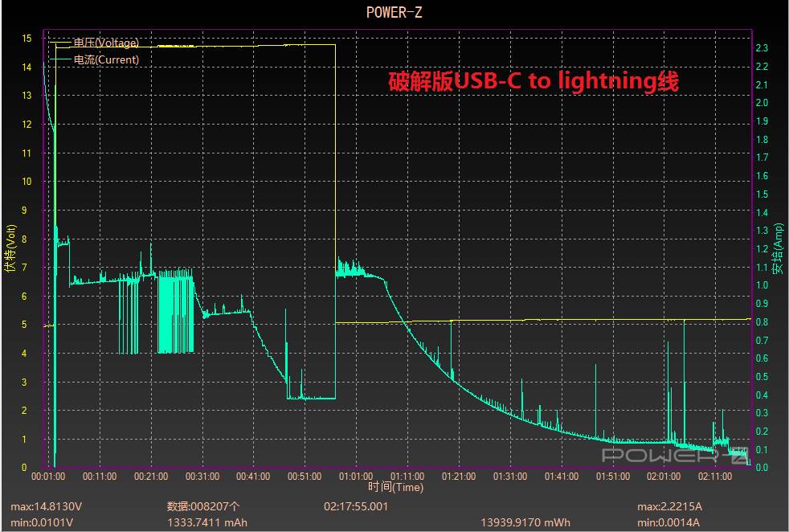Image resolution: width=789 pixels, height=532 pixels.
Task: Click the 9 volt axis tick
Action: pyautogui.click(x=24, y=211)
